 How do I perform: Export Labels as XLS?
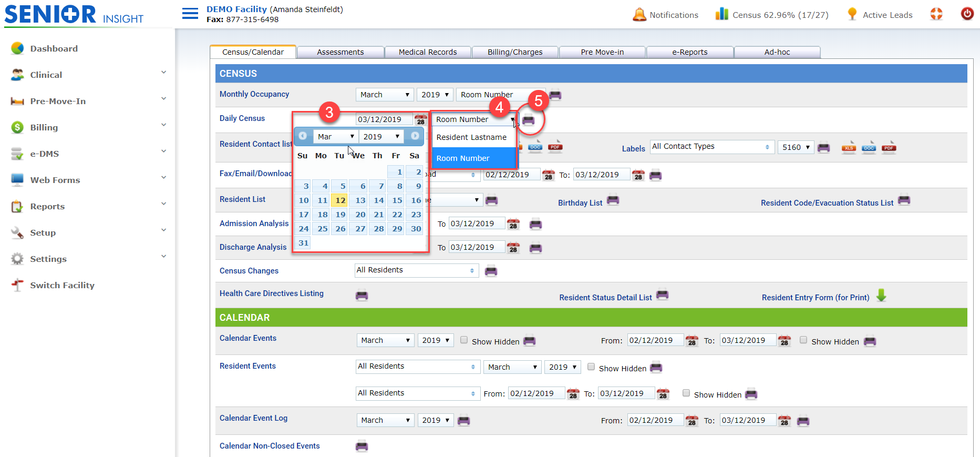849,147
